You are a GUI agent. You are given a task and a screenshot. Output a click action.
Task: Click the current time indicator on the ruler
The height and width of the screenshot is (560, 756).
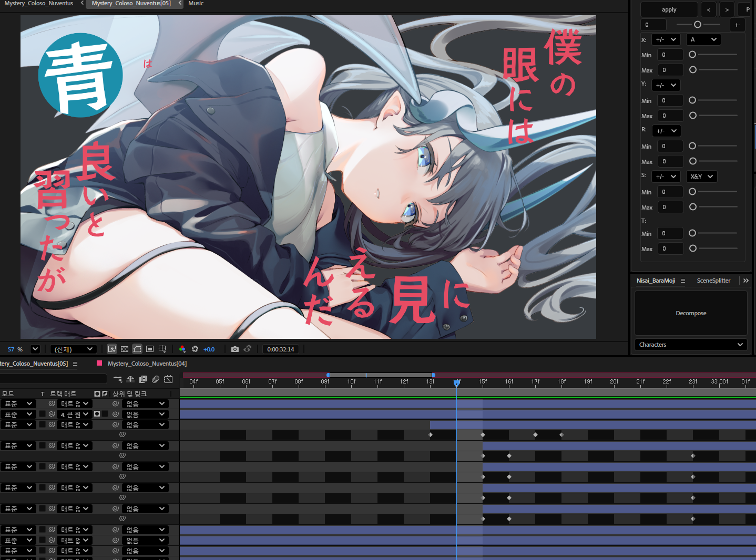pyautogui.click(x=456, y=383)
